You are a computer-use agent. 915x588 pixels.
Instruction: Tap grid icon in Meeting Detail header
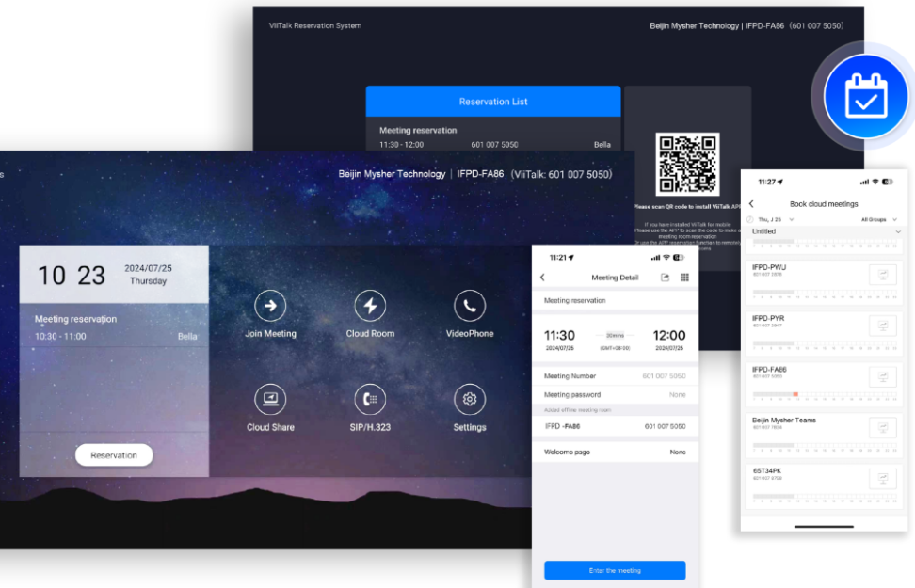click(684, 278)
